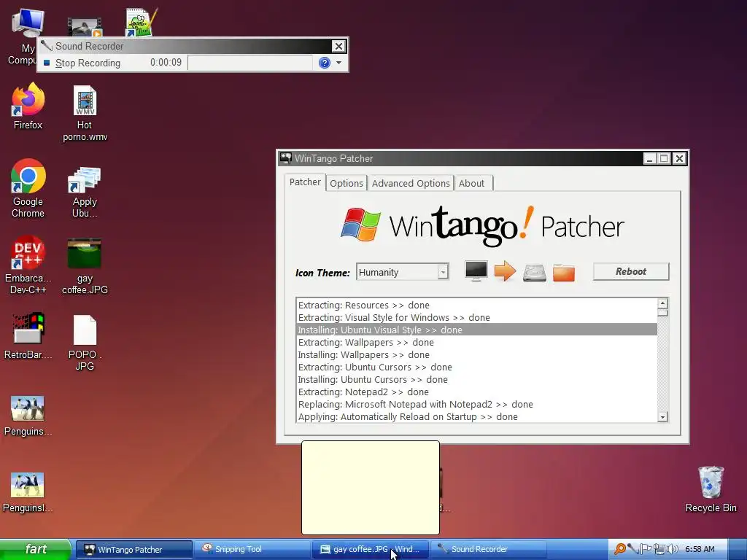
Task: Select the Penguins... image on desktop
Action: [x=28, y=415]
